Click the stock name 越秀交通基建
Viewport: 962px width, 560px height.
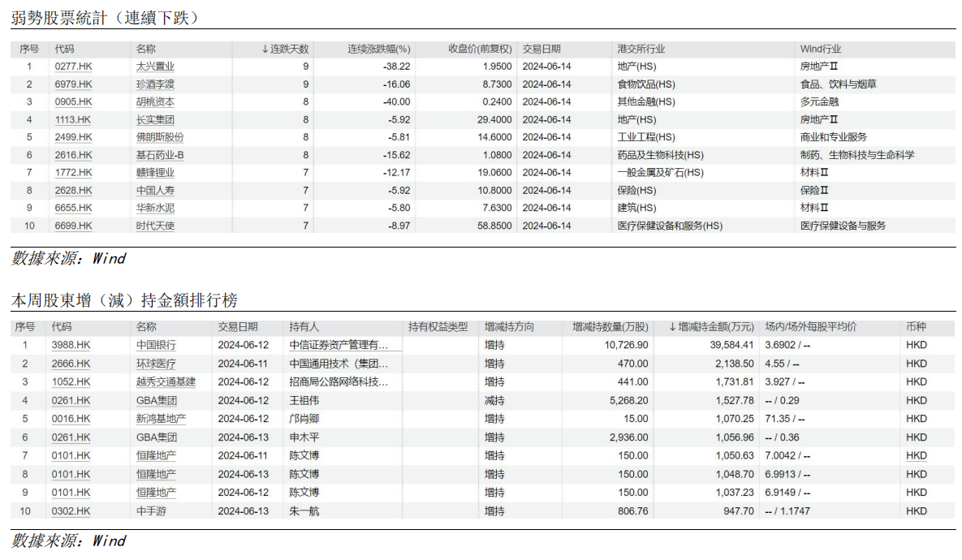click(166, 382)
